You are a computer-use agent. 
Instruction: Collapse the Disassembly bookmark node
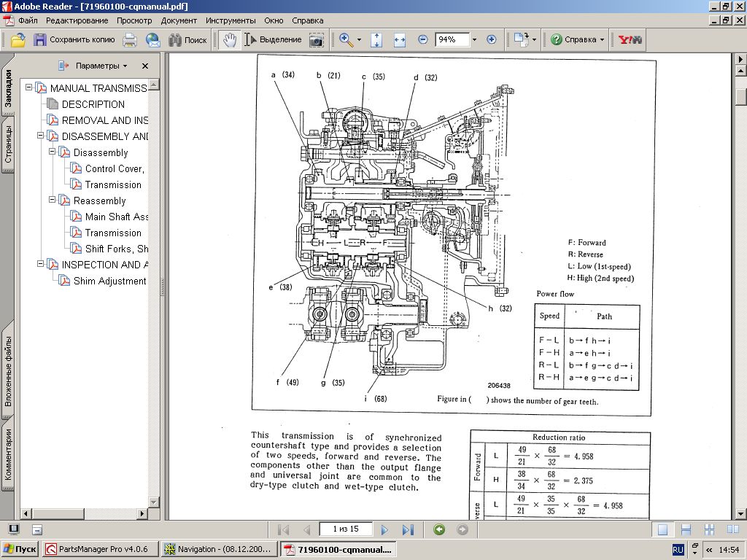(x=53, y=152)
